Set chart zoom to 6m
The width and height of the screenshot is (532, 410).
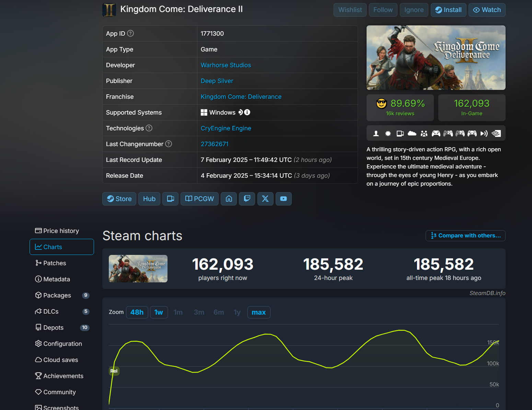point(219,312)
